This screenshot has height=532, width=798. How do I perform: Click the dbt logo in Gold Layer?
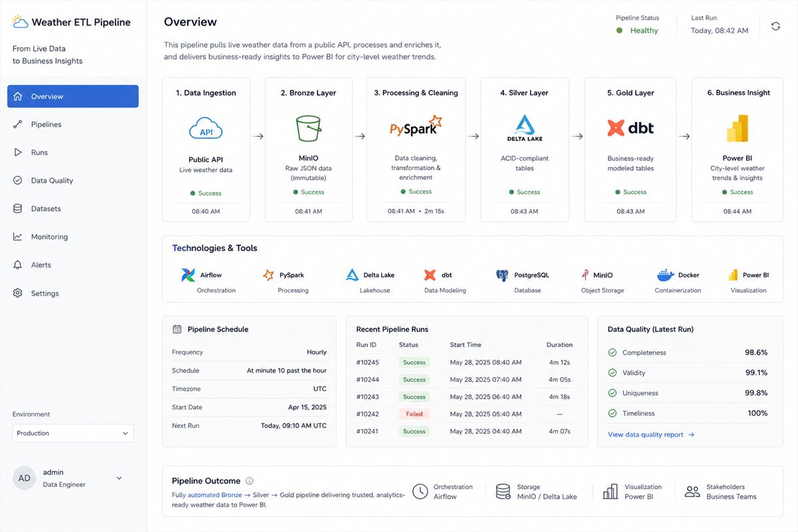point(630,128)
